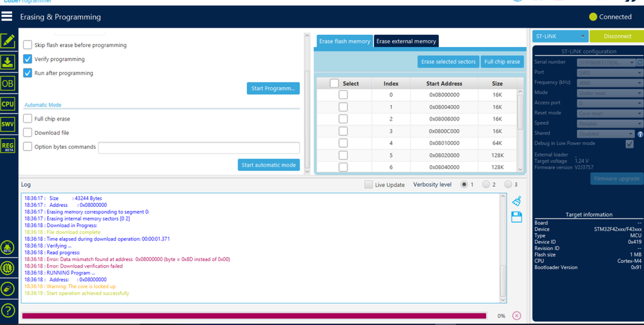The height and width of the screenshot is (325, 644).
Task: Open SWV viewer icon
Action: [x=8, y=124]
